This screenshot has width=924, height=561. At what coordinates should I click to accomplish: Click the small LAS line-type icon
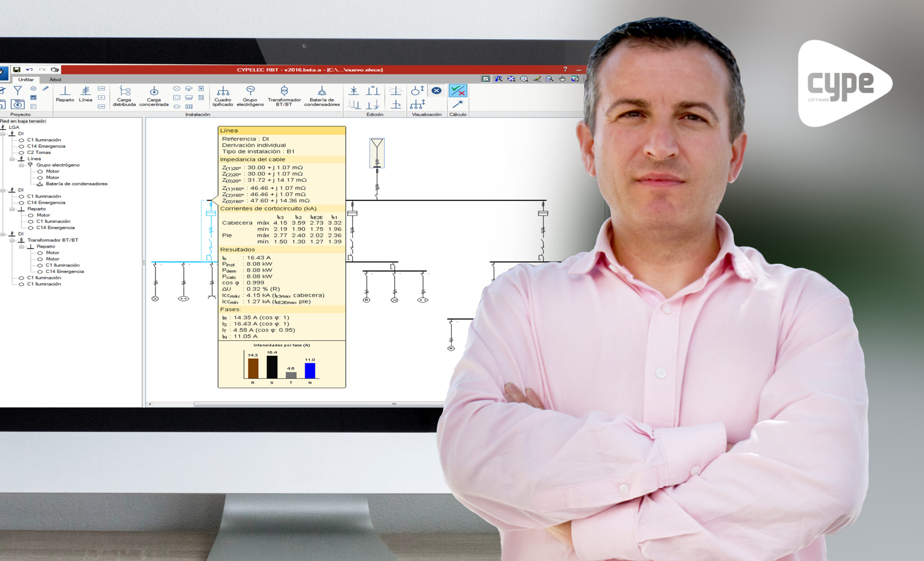101,106
